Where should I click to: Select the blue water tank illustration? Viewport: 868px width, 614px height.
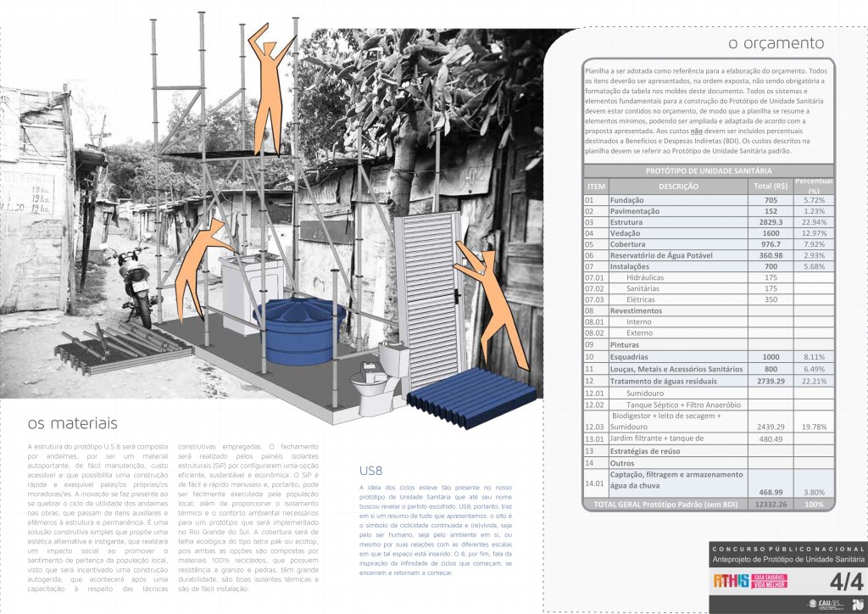click(x=299, y=328)
